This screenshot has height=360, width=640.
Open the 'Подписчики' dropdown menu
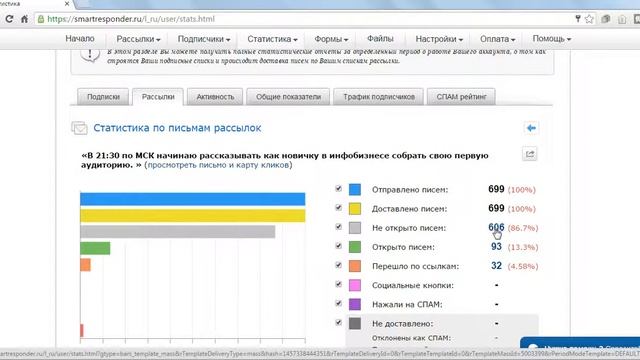point(204,39)
